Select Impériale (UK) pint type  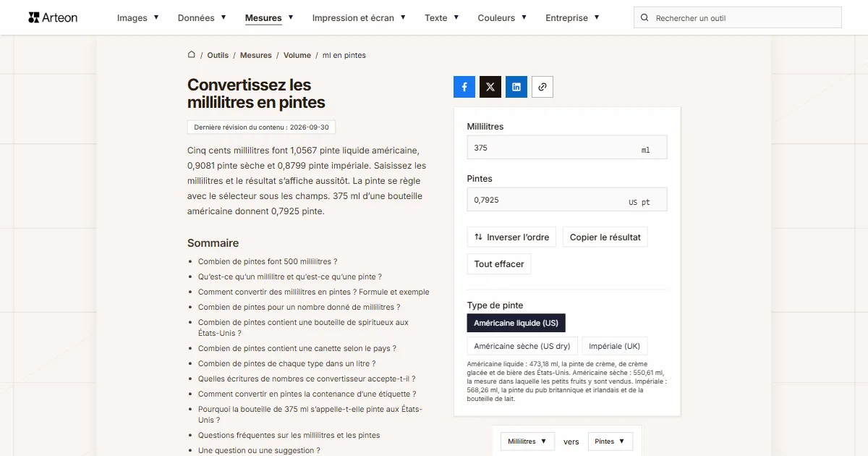click(x=614, y=346)
